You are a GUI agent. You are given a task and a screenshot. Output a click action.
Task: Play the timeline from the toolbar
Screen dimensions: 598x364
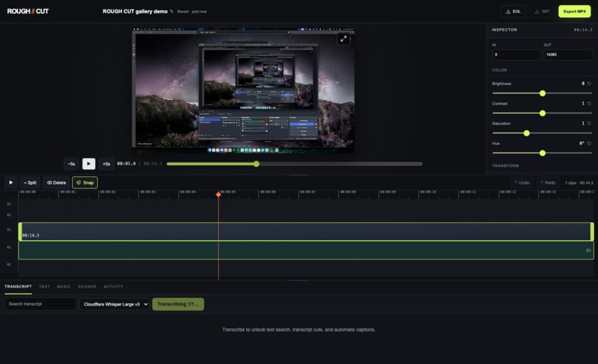[10, 182]
